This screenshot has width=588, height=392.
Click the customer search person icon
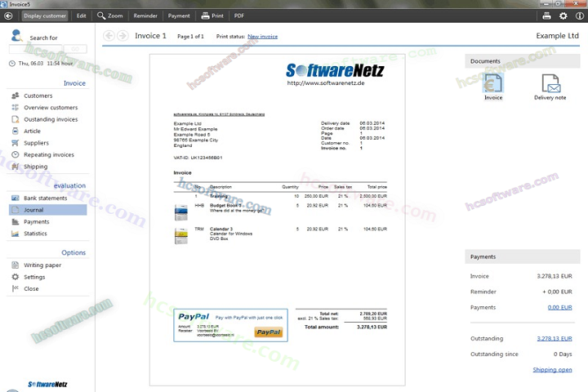tap(17, 35)
